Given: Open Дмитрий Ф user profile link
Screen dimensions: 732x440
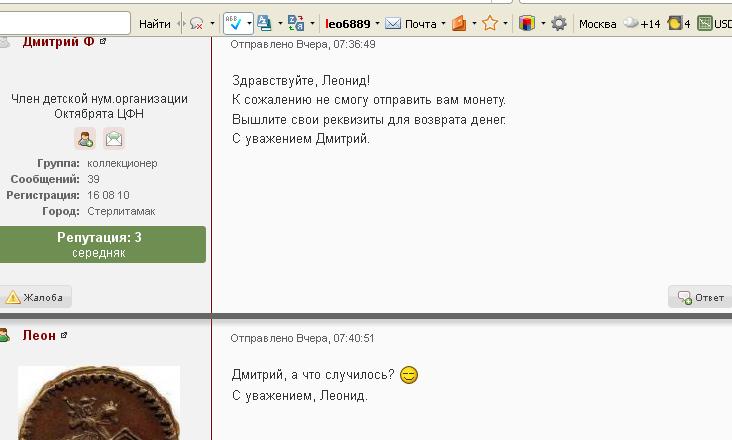Looking at the screenshot, I should click(58, 42).
